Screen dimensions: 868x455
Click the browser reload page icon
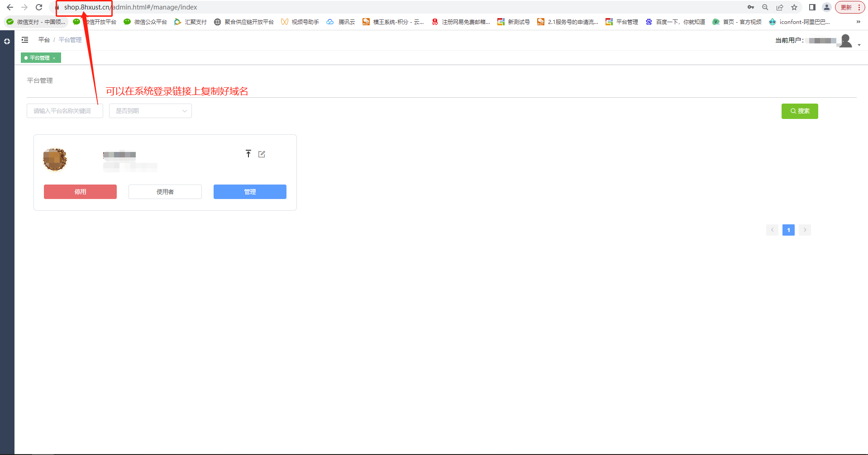point(39,7)
